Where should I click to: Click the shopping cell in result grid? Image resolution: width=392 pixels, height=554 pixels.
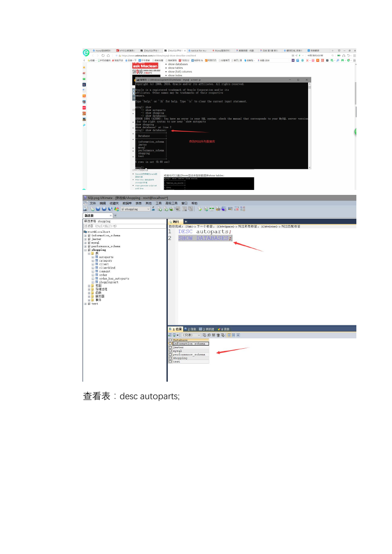pos(190,358)
